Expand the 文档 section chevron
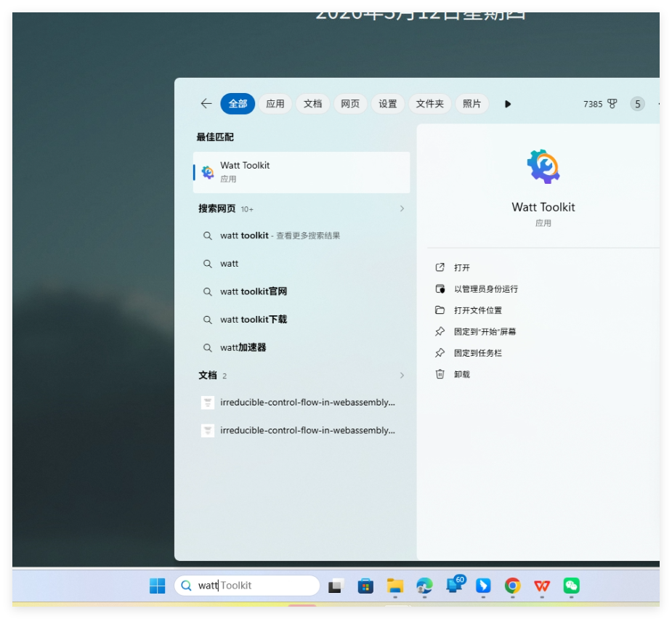Screen dimensions: 672x619 (x=402, y=376)
